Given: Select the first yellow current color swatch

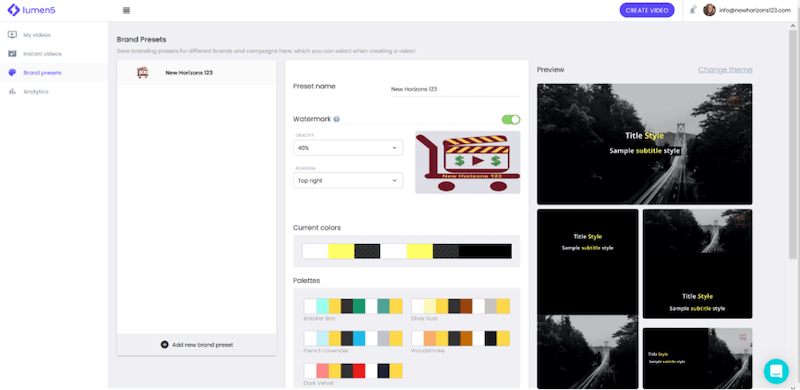Looking at the screenshot, I should coord(341,251).
